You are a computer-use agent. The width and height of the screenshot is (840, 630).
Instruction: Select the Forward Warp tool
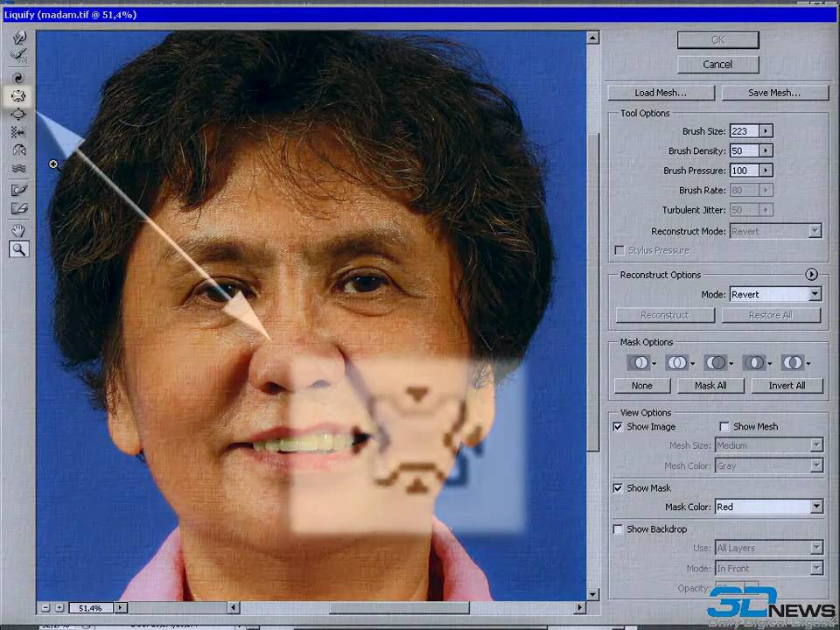coord(18,37)
